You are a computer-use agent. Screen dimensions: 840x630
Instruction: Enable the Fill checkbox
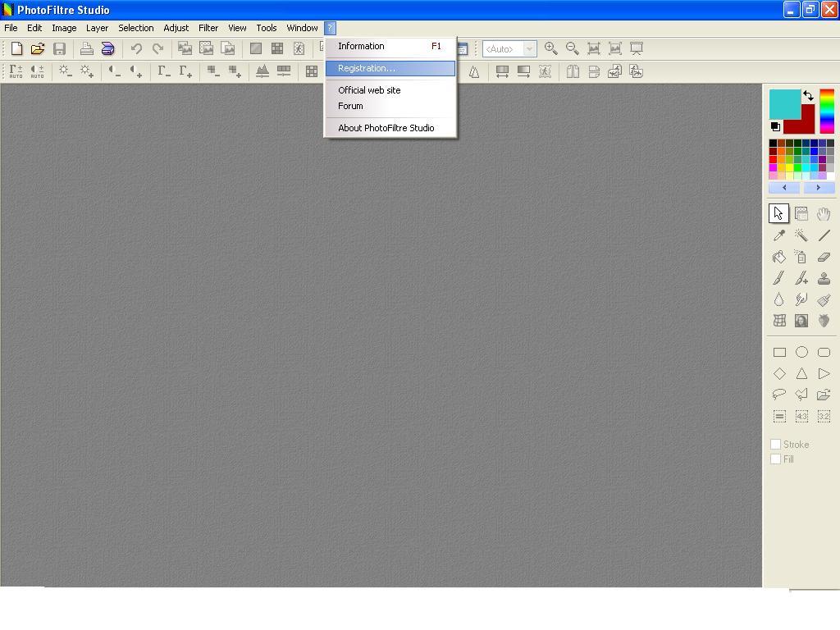(775, 459)
